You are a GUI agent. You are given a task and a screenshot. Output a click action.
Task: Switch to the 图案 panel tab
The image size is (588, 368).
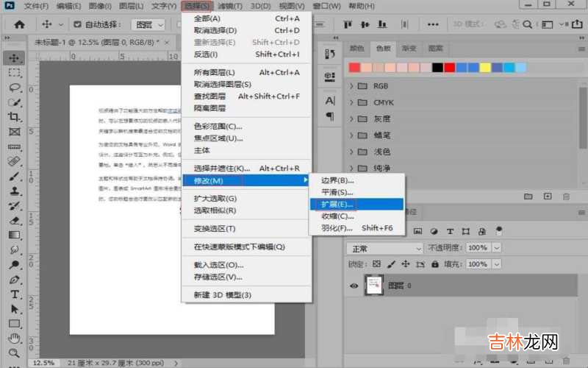click(435, 49)
